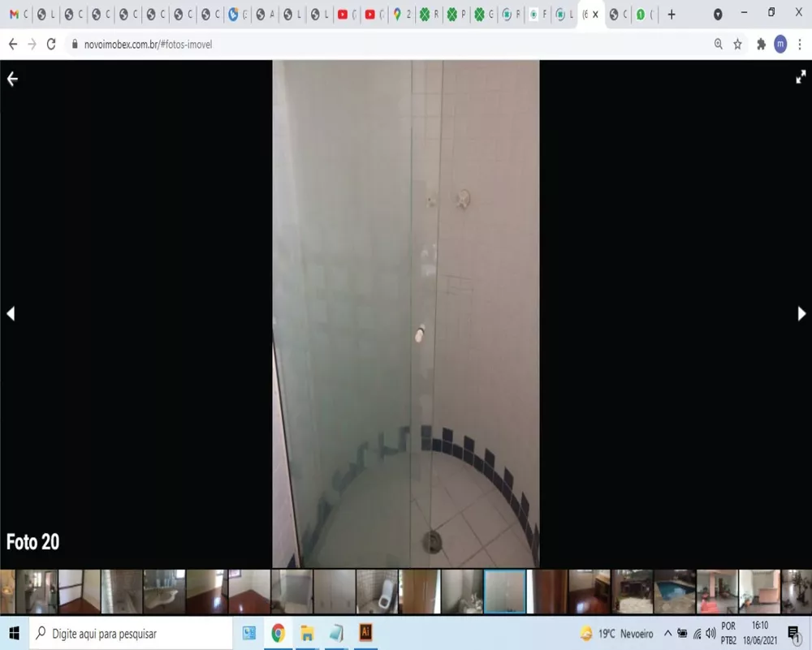Select the toilet photo thumbnail

point(377,592)
